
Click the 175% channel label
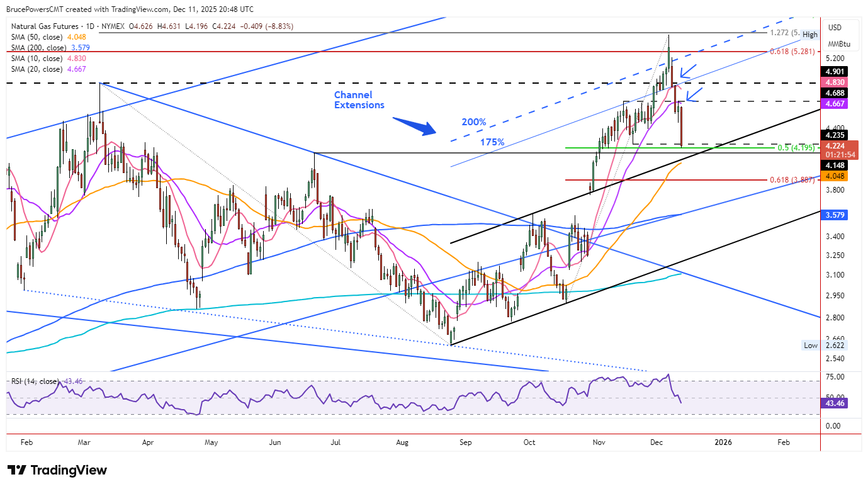(x=493, y=143)
